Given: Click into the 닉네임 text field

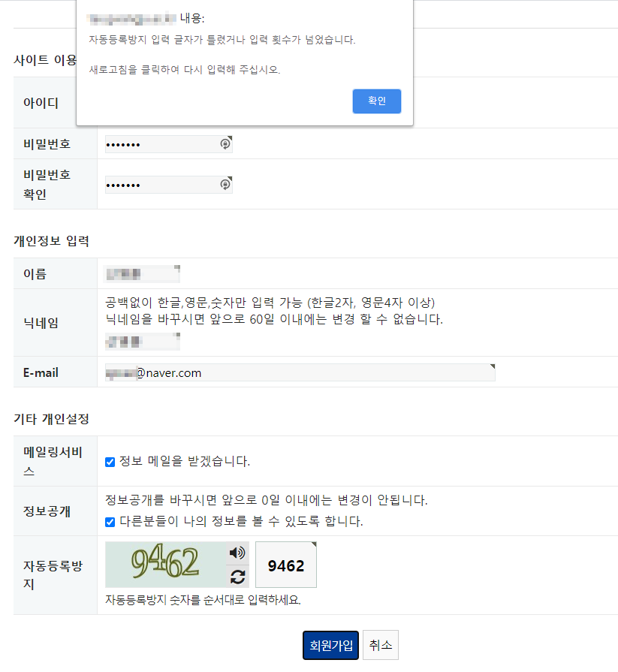Looking at the screenshot, I should pos(142,342).
